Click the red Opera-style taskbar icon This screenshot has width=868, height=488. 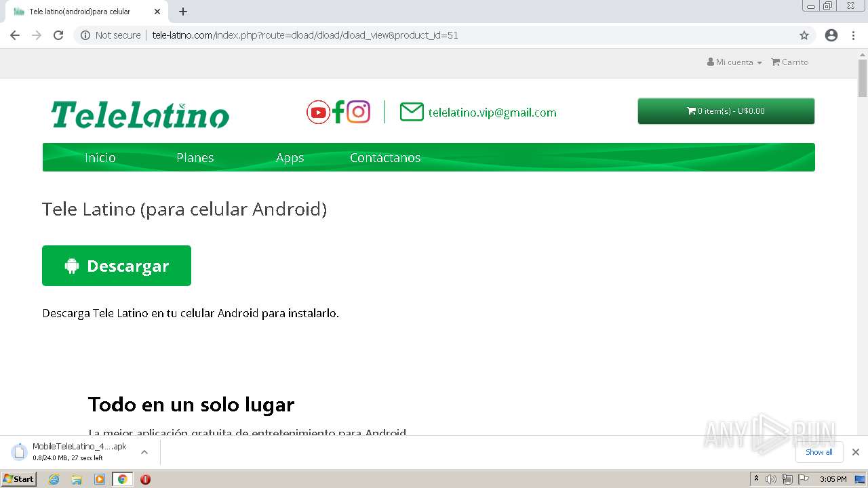click(145, 479)
